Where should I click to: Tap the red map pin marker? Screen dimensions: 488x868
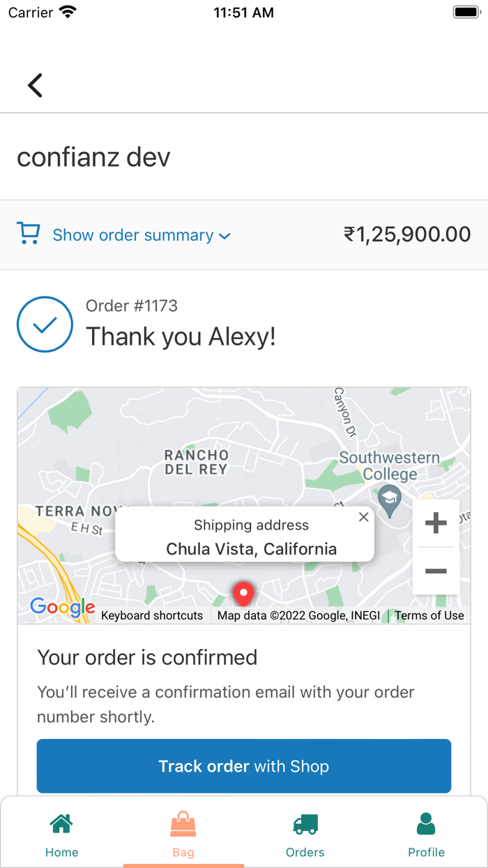(x=243, y=593)
